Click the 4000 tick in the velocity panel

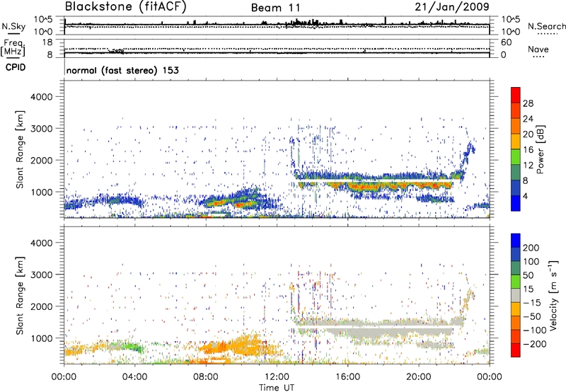[x=41, y=243]
